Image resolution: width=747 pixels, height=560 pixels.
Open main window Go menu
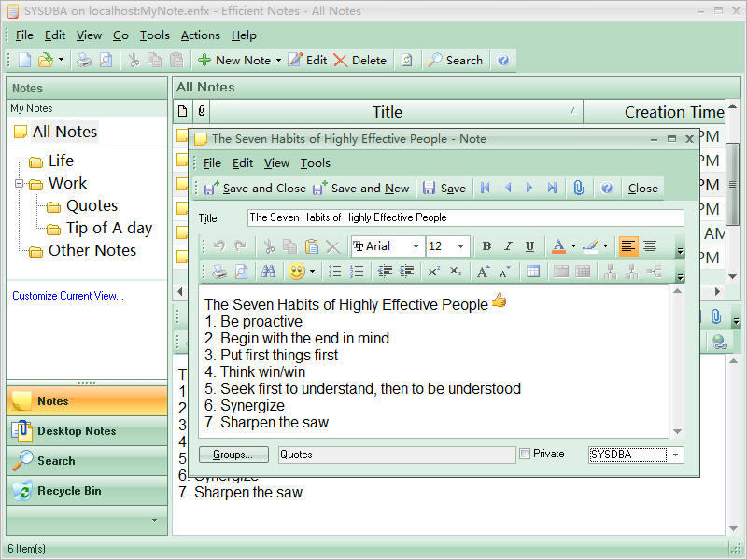coord(120,35)
